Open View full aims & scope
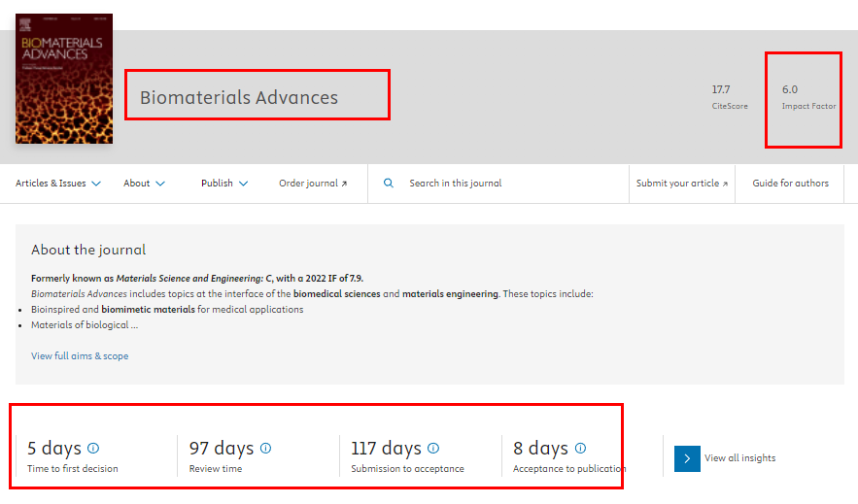858x504 pixels. 80,355
